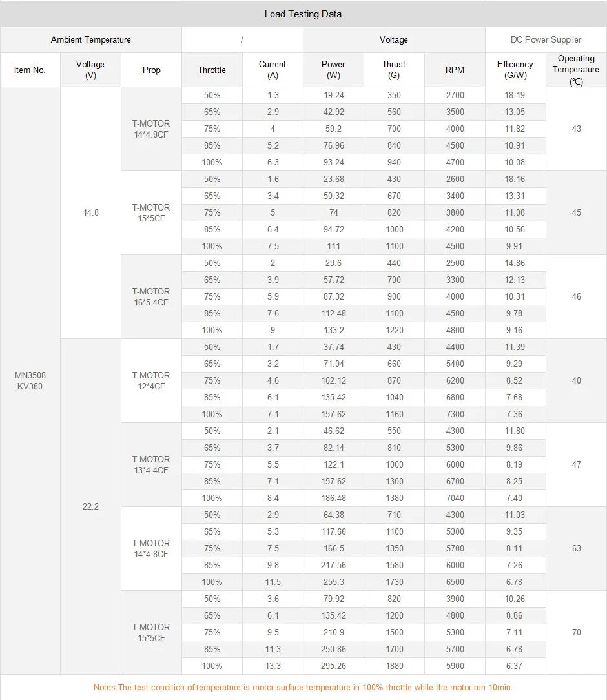This screenshot has width=607, height=700.
Task: Select the Ambient Temperature header cell
Action: [91, 40]
